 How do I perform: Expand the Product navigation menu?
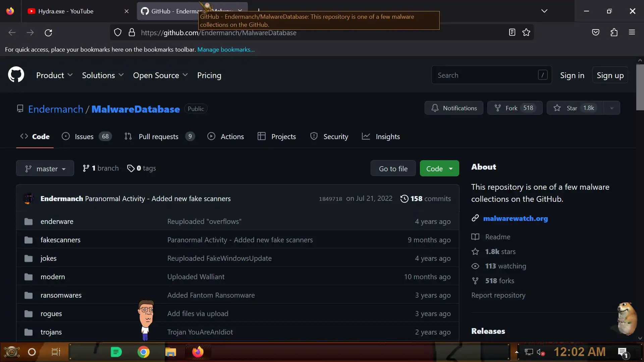54,75
